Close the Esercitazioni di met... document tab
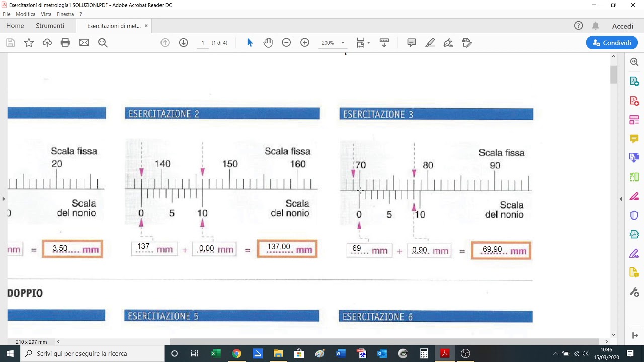The image size is (644, 362). coord(146,26)
